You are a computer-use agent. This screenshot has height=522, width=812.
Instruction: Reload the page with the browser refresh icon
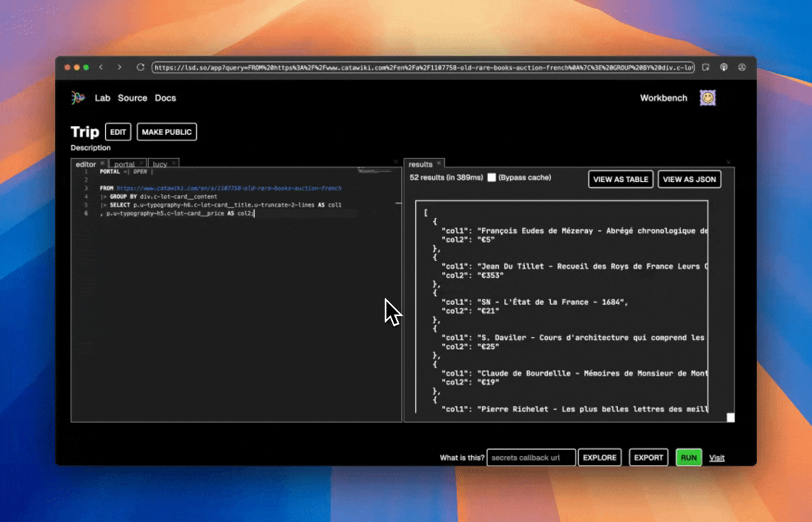point(140,66)
